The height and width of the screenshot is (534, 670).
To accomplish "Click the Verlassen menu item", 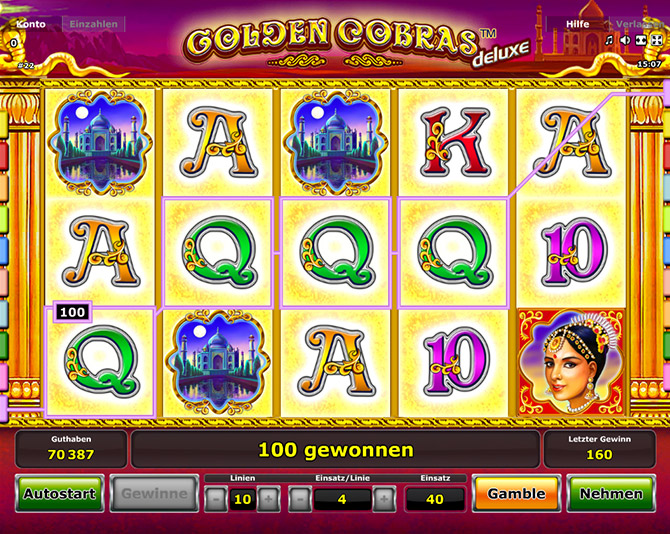I will [639, 24].
